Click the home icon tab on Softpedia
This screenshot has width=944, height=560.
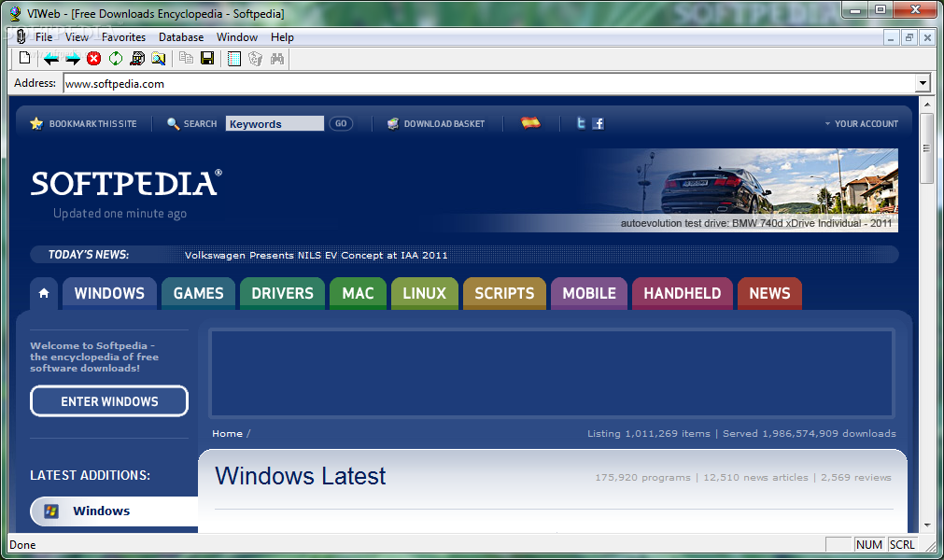44,294
